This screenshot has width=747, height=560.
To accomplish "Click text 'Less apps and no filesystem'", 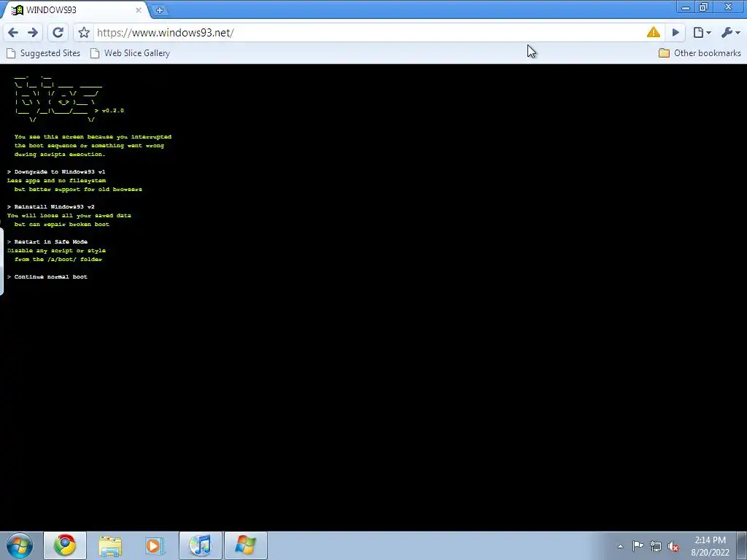I will point(57,181).
